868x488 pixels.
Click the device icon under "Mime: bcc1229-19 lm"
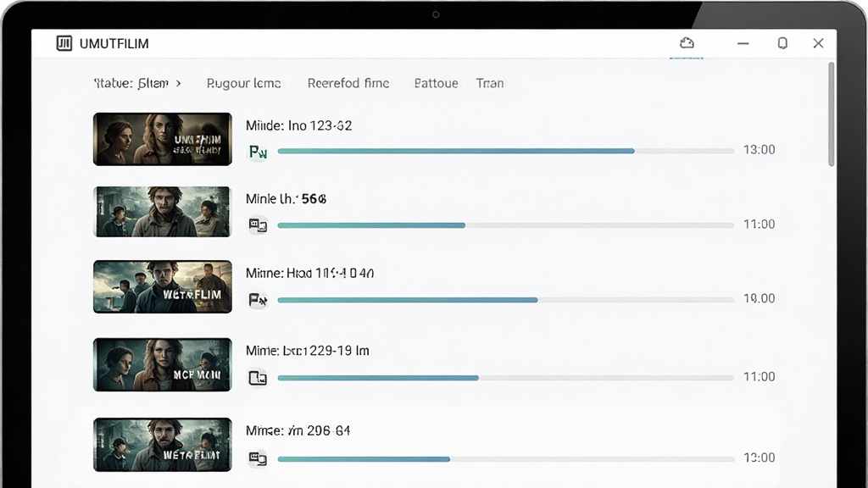[x=258, y=378]
